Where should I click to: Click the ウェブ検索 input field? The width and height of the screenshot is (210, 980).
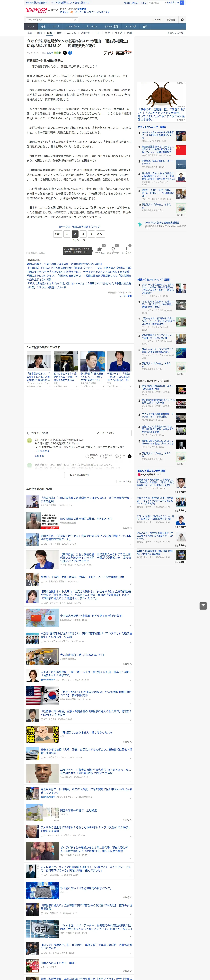click(156, 3)
